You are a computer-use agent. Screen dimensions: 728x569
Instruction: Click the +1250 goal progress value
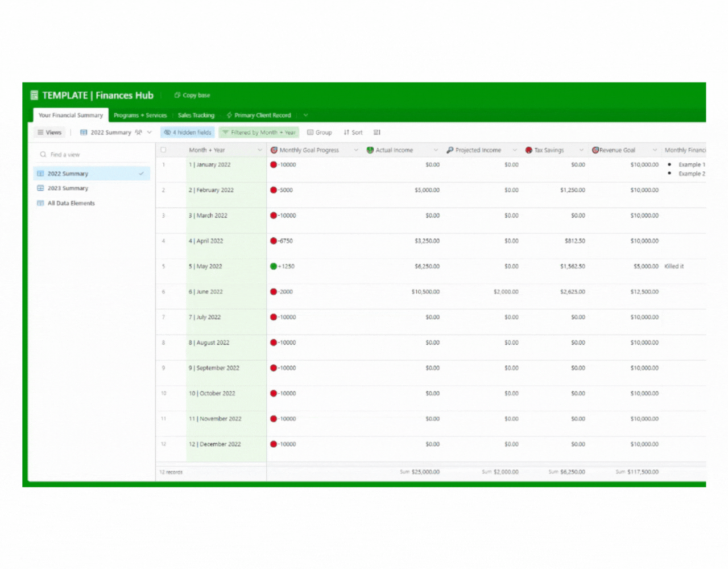[x=286, y=266]
